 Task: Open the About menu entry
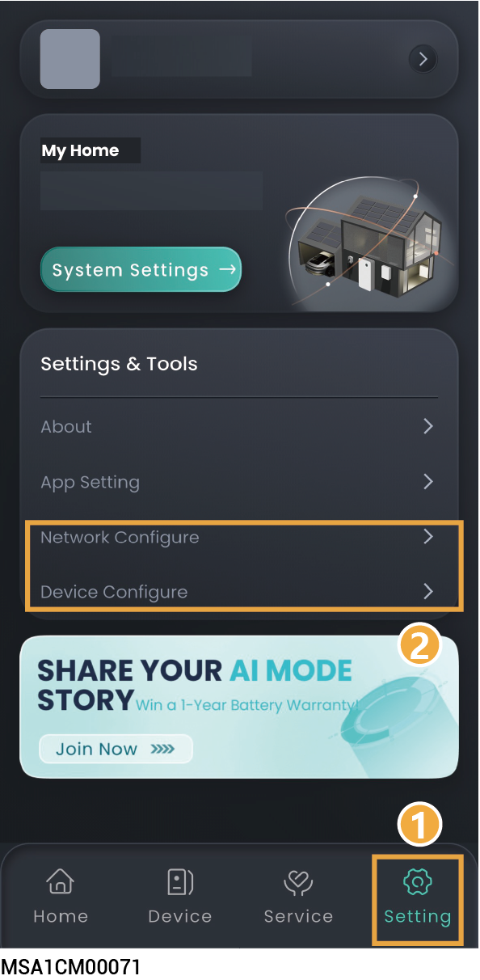239,426
